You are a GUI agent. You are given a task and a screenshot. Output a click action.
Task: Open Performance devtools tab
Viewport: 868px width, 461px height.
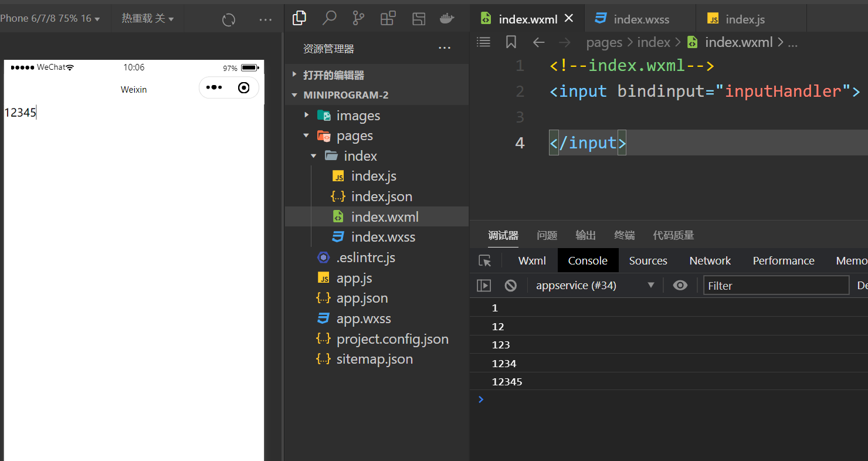coord(784,261)
